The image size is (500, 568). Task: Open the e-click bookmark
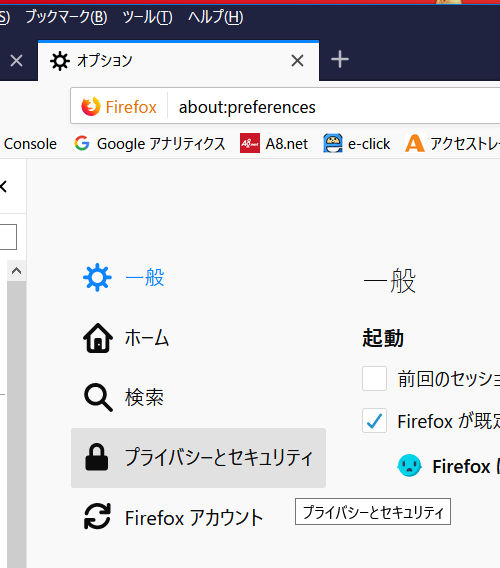click(x=357, y=144)
